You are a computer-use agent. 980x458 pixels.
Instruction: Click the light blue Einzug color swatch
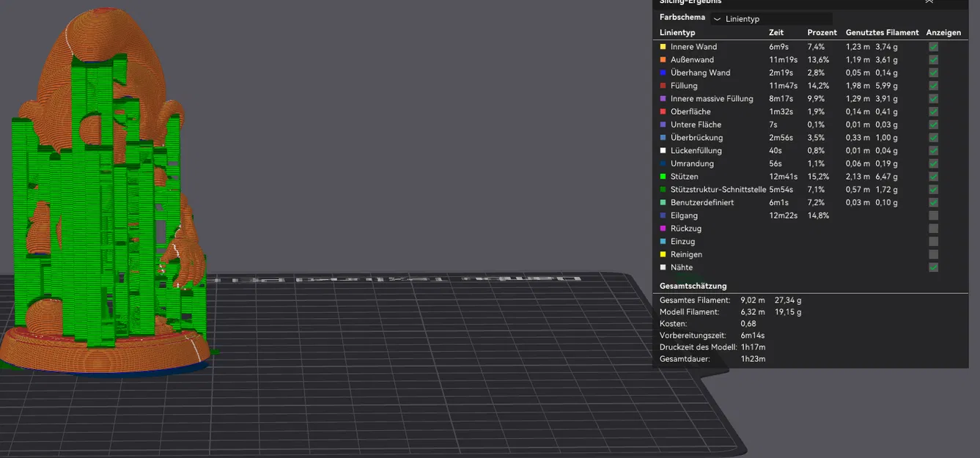[x=663, y=241]
